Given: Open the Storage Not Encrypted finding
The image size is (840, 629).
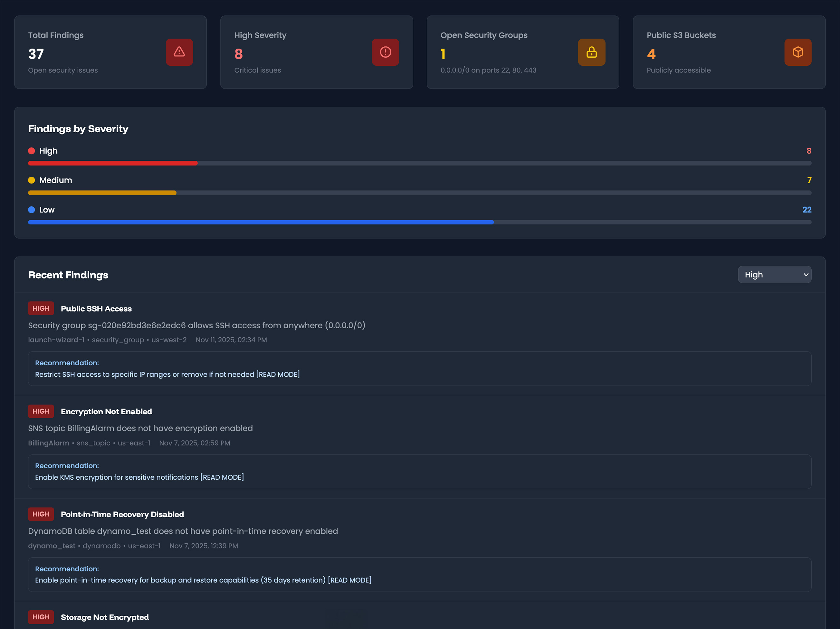Looking at the screenshot, I should coord(105,617).
